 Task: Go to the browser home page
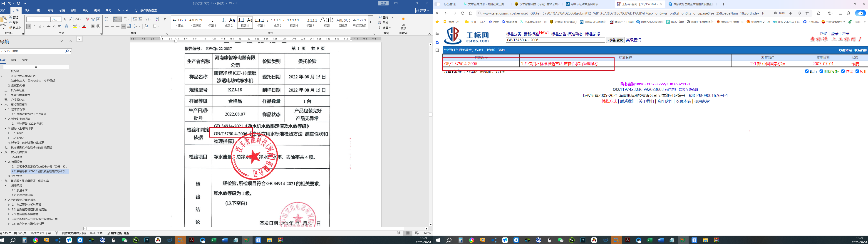471,13
